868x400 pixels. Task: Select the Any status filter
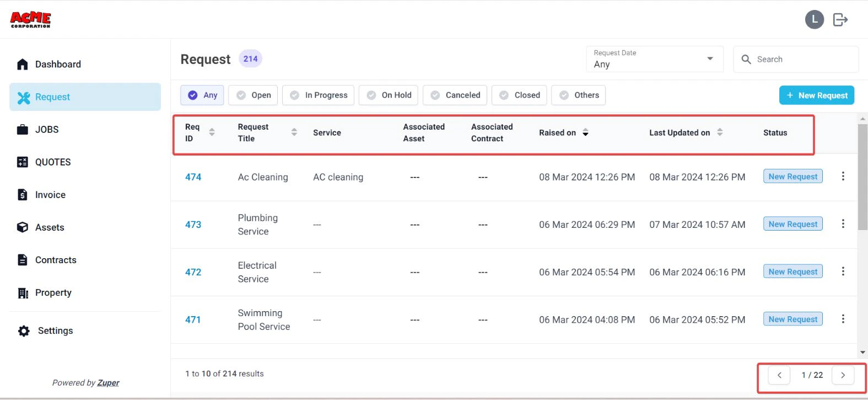(x=202, y=95)
